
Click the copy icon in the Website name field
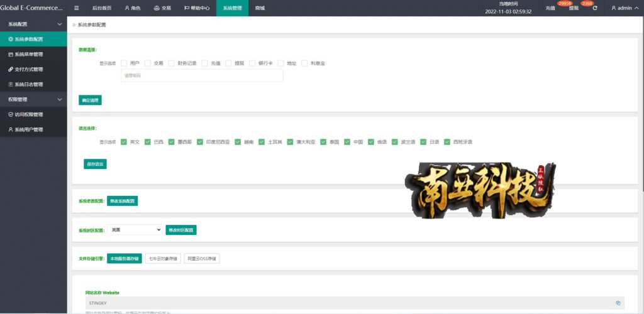[618, 303]
